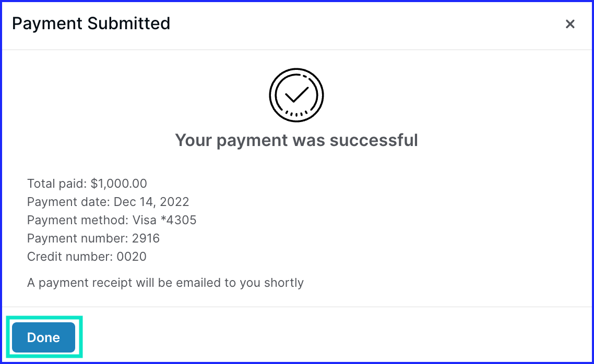Click the word 'successful' in the heading

(374, 140)
